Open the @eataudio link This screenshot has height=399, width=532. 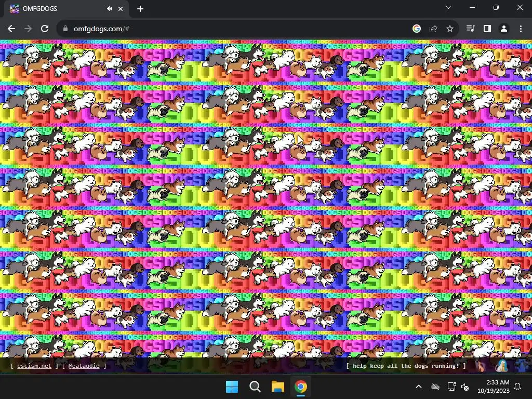(84, 366)
